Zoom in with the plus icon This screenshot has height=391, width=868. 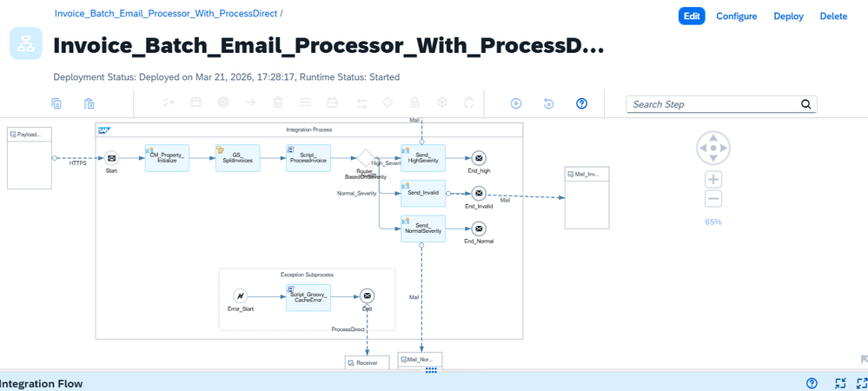tap(713, 180)
